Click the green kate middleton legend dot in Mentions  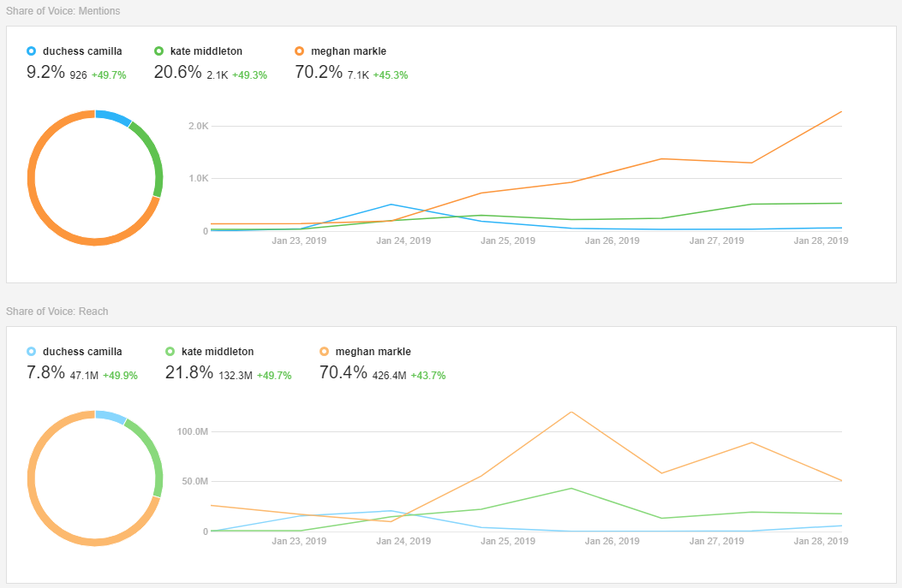pos(161,50)
